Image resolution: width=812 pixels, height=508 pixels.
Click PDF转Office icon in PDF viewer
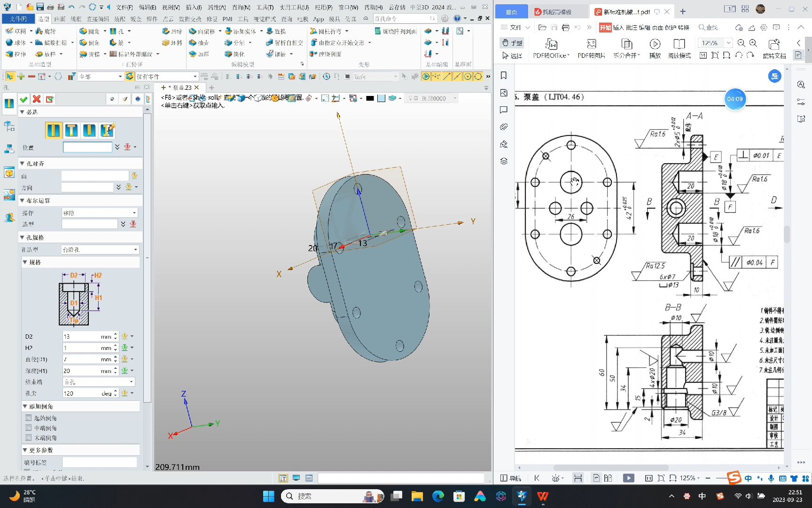(551, 48)
